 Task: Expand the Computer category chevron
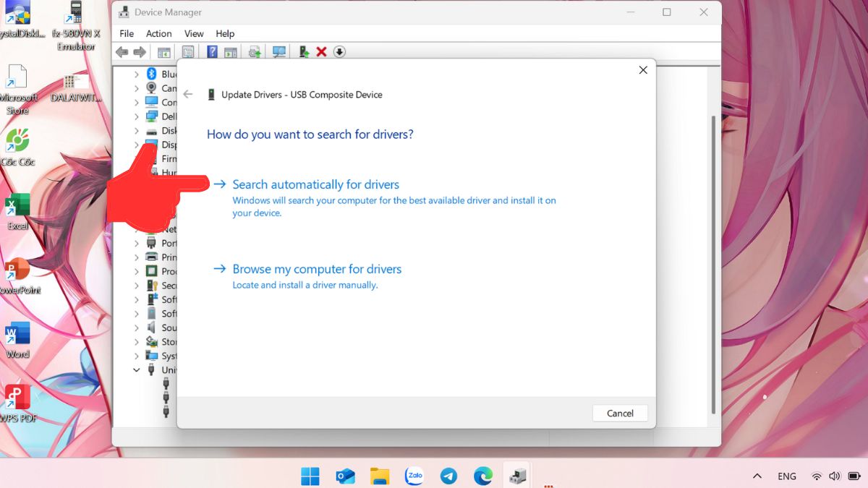(136, 102)
